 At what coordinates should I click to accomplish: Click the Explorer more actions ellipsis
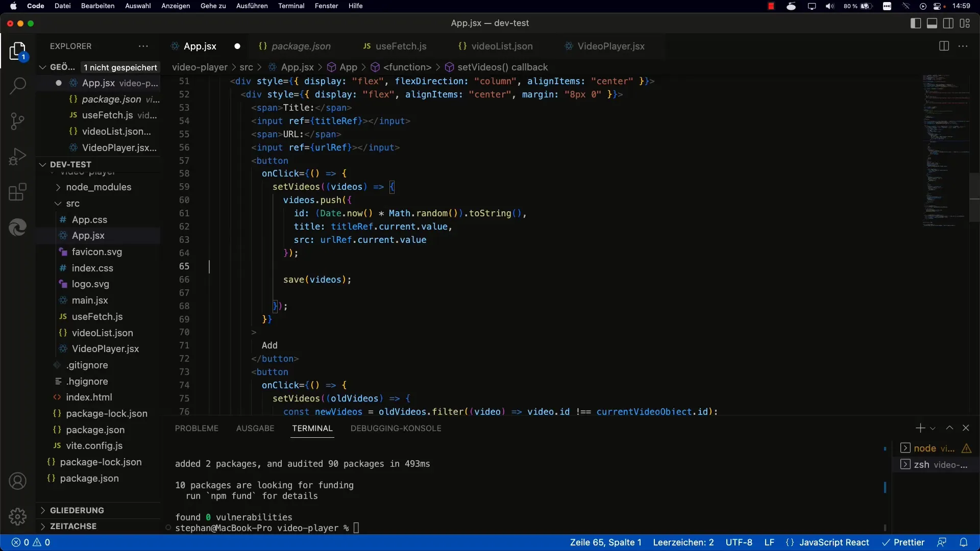pyautogui.click(x=143, y=46)
